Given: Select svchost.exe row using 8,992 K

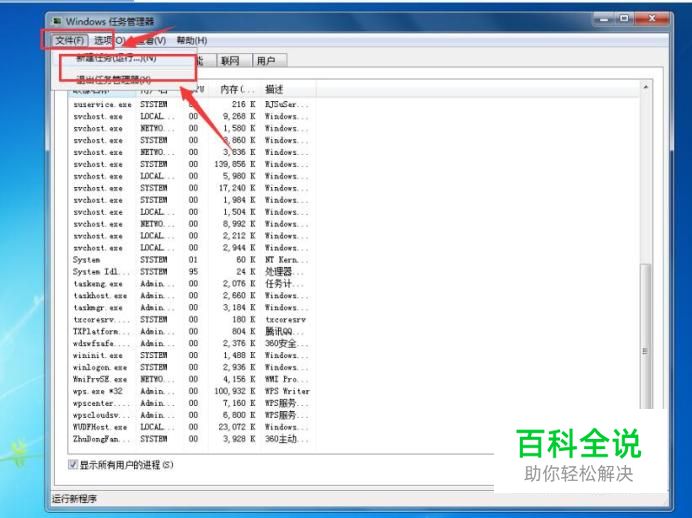Looking at the screenshot, I should point(191,224).
